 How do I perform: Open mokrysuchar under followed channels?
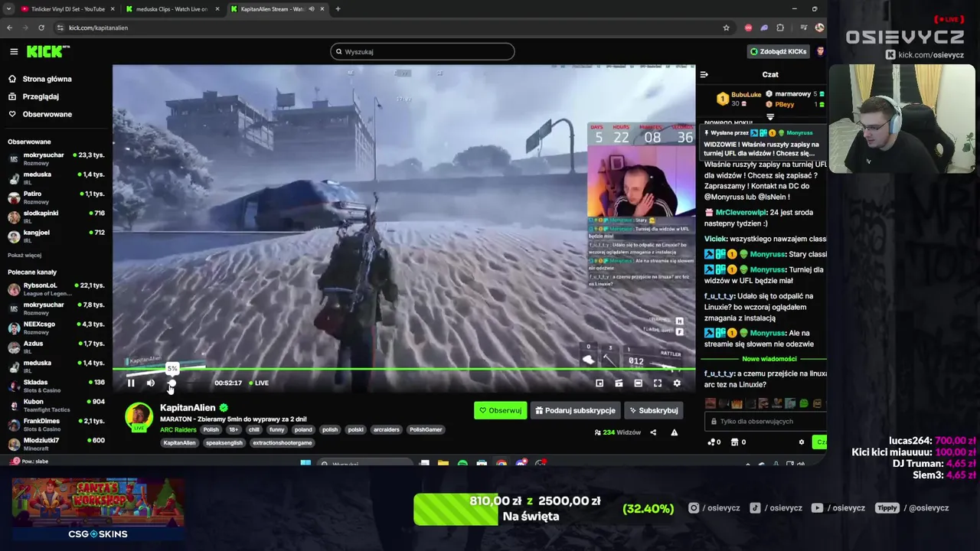point(57,158)
